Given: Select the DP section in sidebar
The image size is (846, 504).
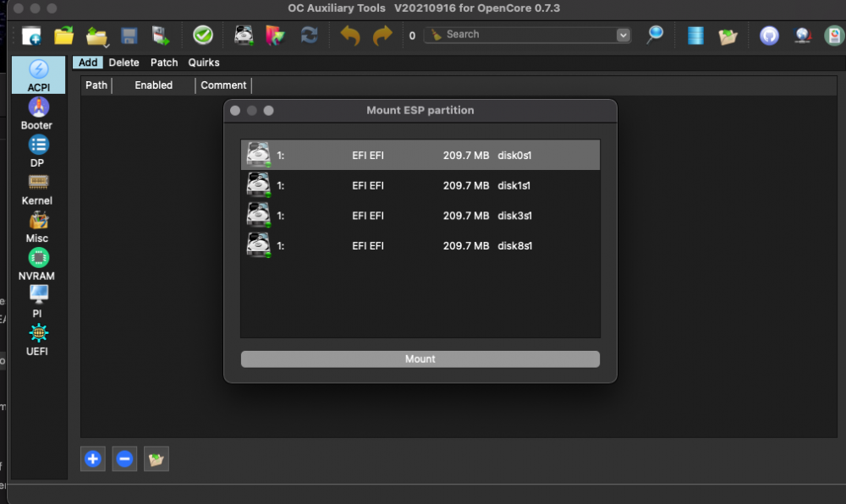Looking at the screenshot, I should pyautogui.click(x=38, y=151).
